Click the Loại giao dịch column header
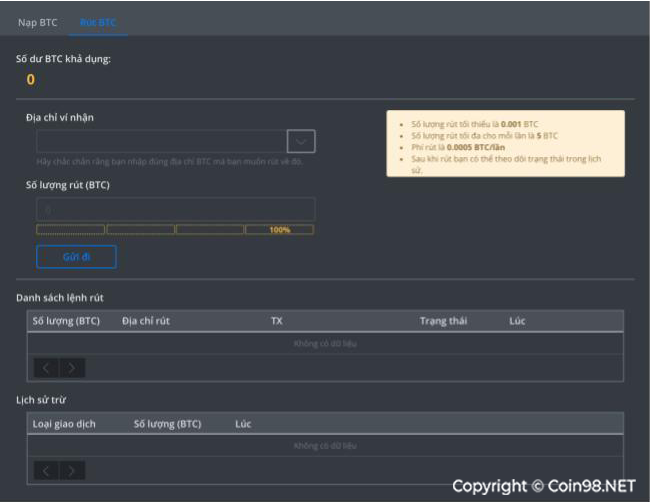This screenshot has width=650, height=502. tap(64, 424)
